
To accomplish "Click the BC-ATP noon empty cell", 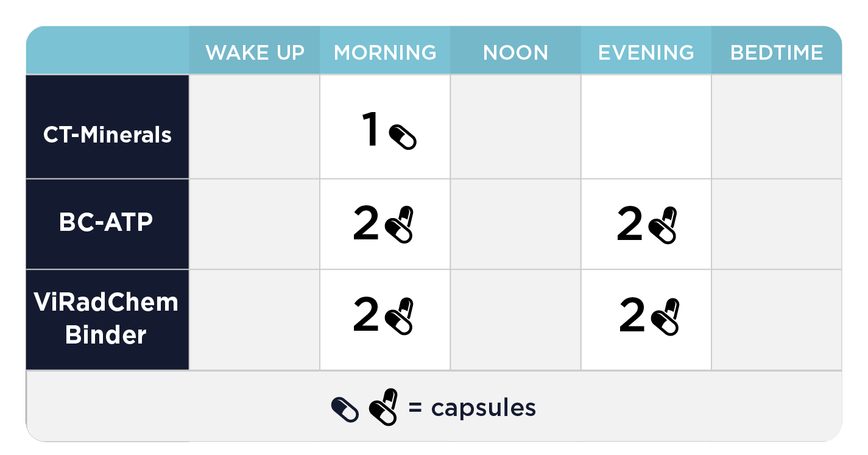I will [x=515, y=224].
